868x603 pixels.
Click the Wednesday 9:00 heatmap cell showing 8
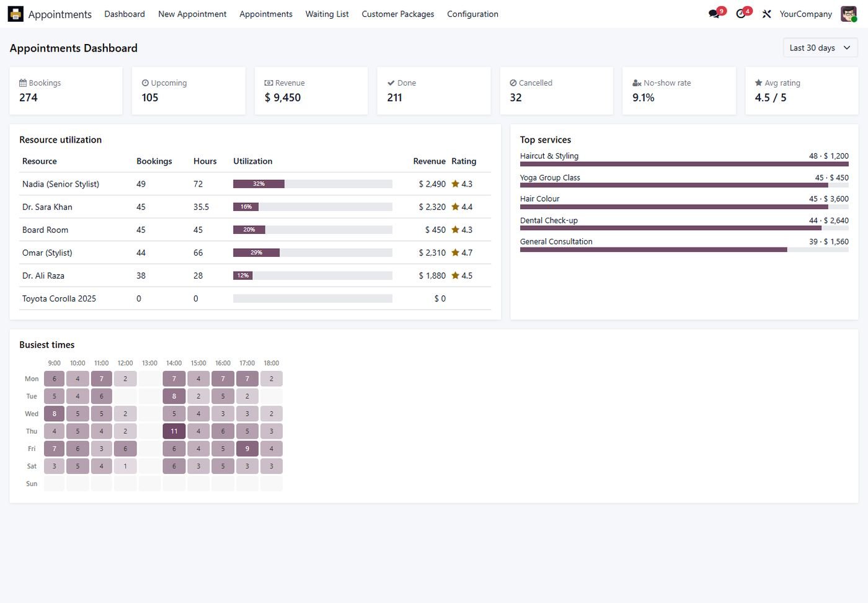click(54, 414)
